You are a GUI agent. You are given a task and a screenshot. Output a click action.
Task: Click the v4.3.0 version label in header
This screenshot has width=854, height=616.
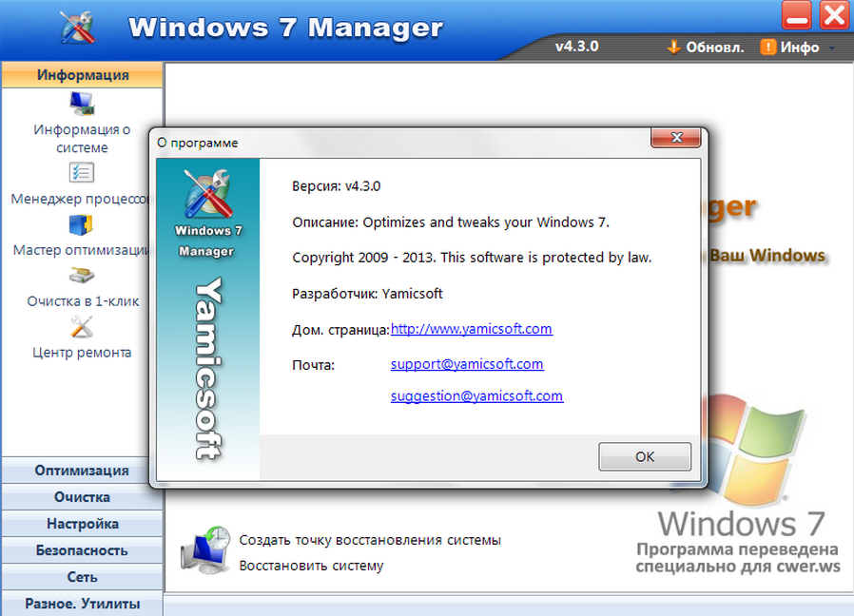click(576, 47)
